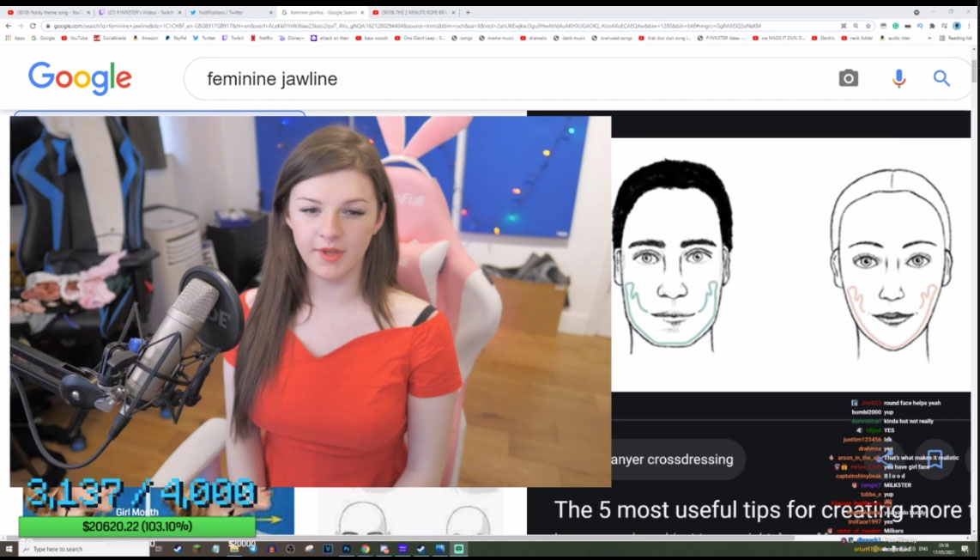The image size is (980, 560).
Task: Open a new browser tab
Action: tap(468, 13)
